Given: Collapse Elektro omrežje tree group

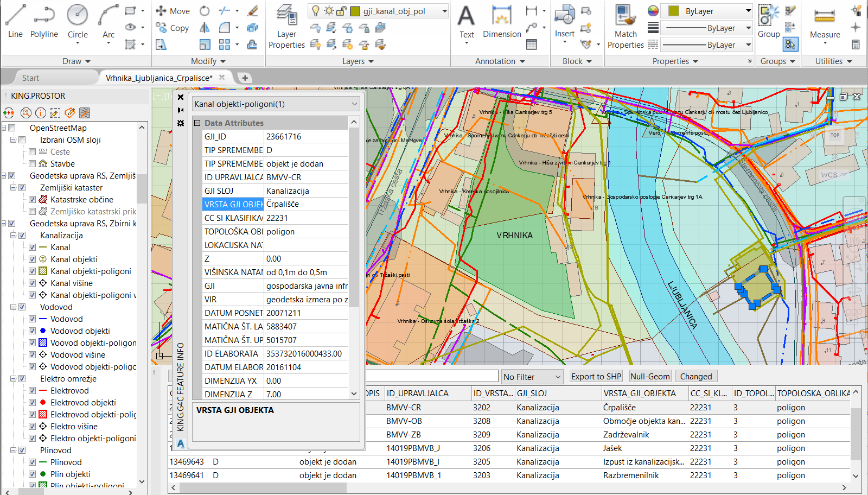Looking at the screenshot, I should 13,379.
